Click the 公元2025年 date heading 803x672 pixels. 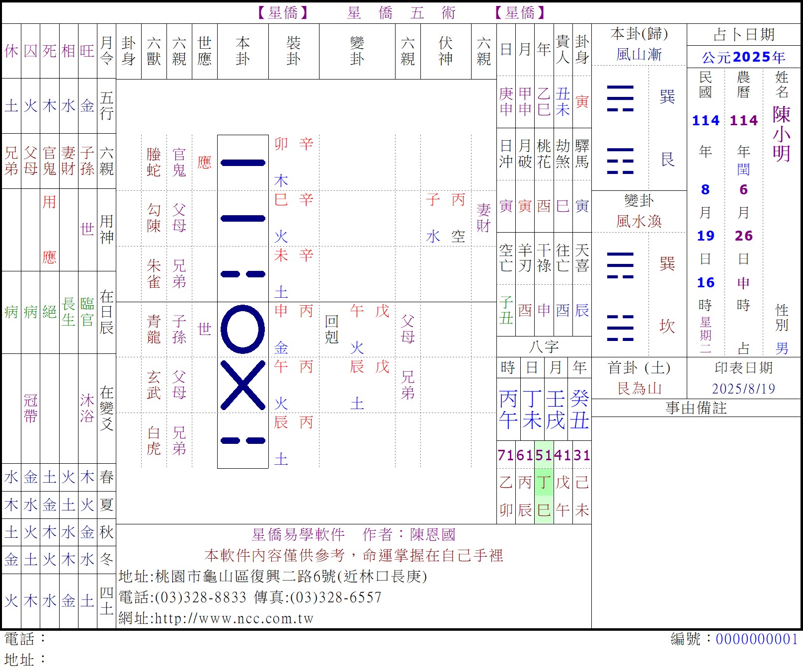[x=743, y=58]
